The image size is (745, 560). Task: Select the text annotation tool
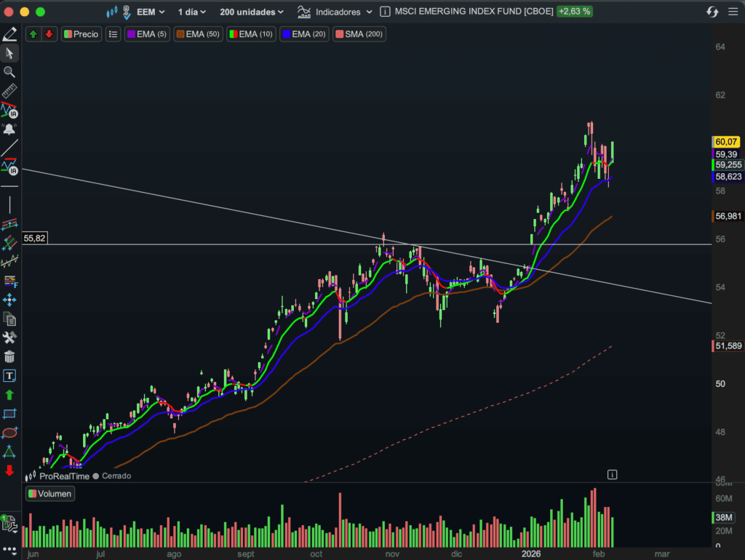tap(9, 376)
